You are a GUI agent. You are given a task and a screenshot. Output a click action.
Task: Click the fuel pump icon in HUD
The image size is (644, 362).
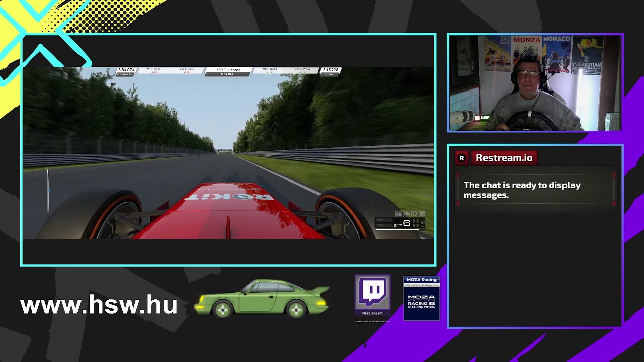pos(423,222)
